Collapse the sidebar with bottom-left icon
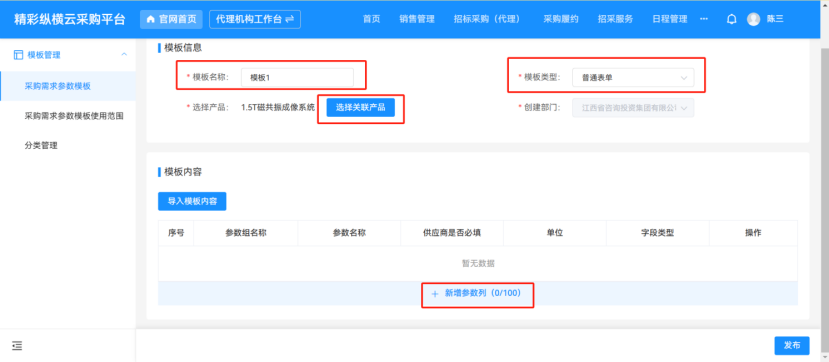Image resolution: width=829 pixels, height=362 pixels. [17, 346]
